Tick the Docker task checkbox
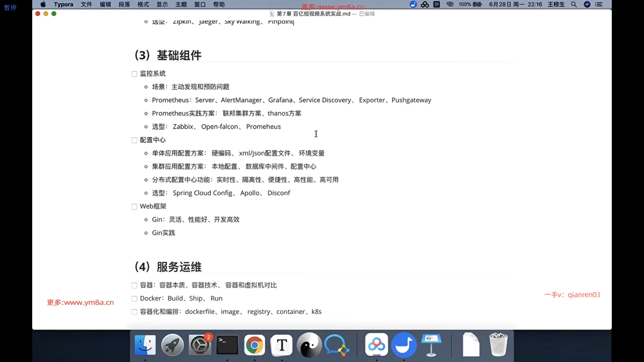 [135, 299]
